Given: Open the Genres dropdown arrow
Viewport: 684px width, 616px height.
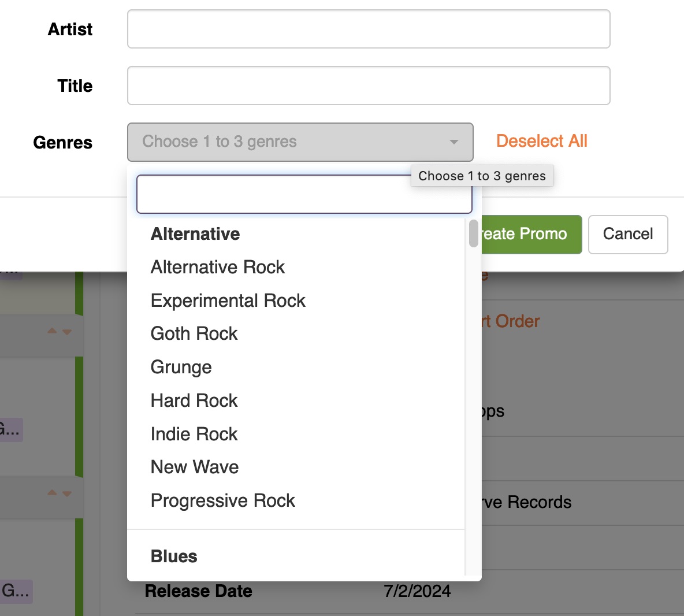Looking at the screenshot, I should tap(454, 142).
